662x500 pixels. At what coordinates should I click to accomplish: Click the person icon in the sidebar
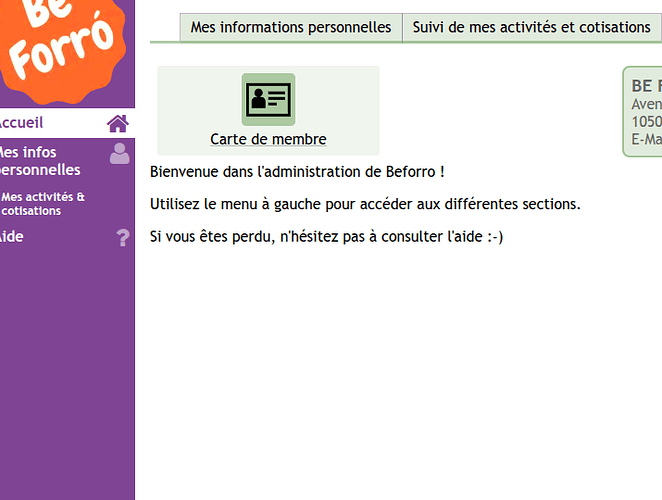tap(120, 153)
